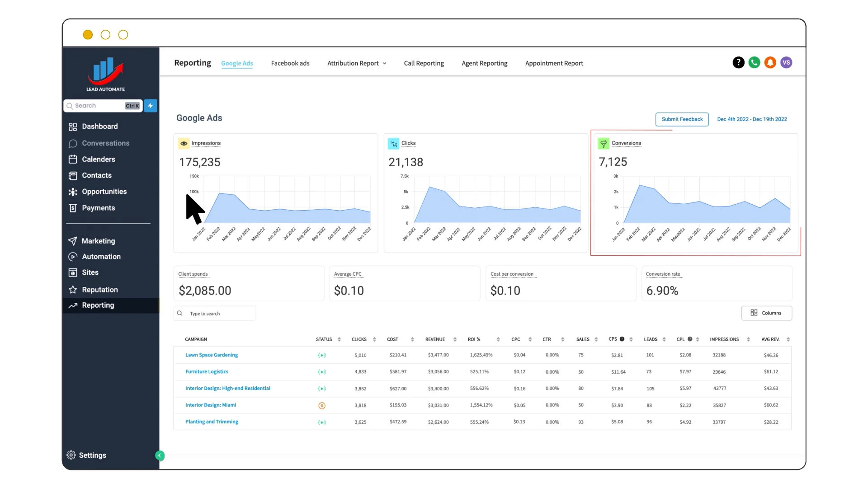Switch to the Facebook ads tab

[x=290, y=63]
